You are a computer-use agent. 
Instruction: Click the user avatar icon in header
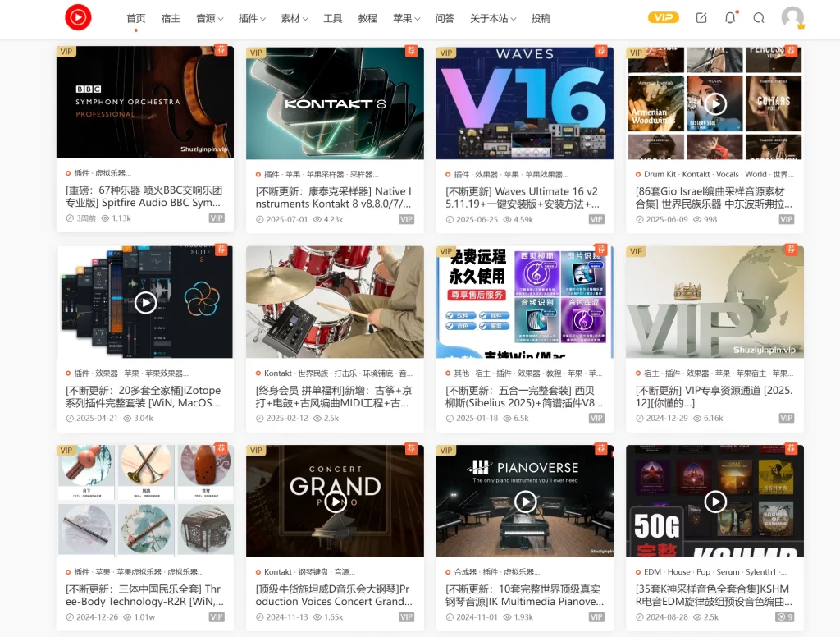click(x=792, y=17)
